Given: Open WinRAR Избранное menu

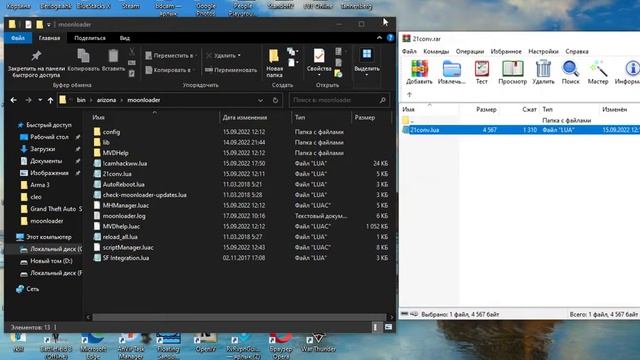Looking at the screenshot, I should tap(506, 51).
